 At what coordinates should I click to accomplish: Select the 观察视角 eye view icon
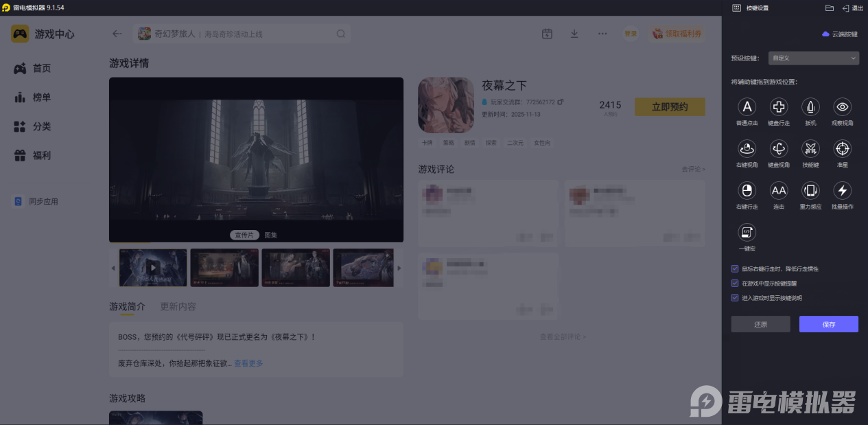pyautogui.click(x=843, y=106)
